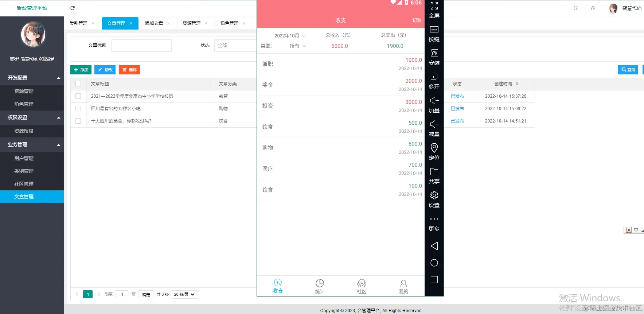644x314 pixels.
Task: Switch to the 添加文章 tab
Action: pyautogui.click(x=154, y=23)
